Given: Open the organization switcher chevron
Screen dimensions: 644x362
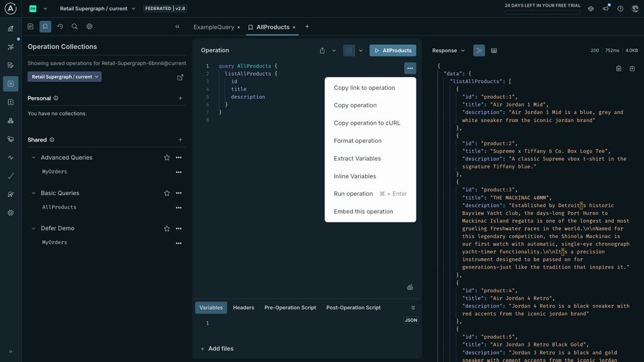Looking at the screenshot, I should 45,9.
